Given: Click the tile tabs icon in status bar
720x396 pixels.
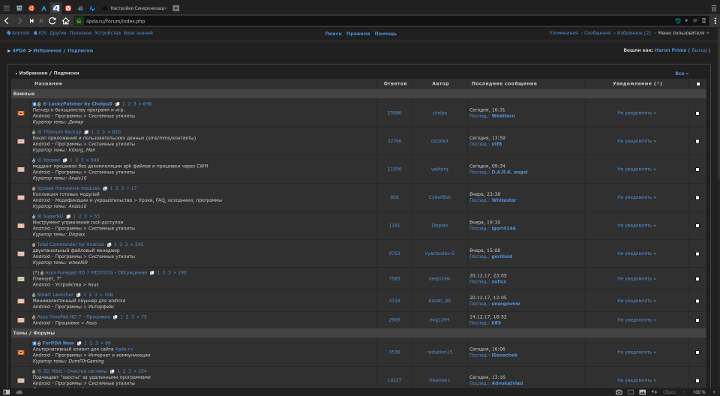Looking at the screenshot, I should point(631,392).
